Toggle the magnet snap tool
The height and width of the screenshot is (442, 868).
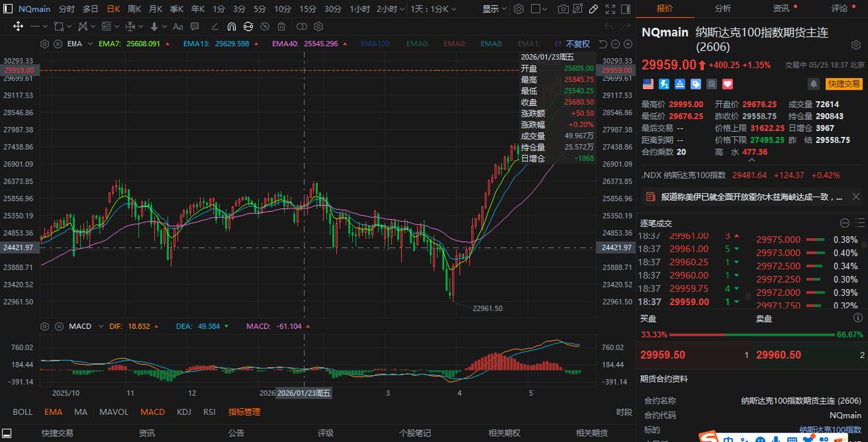tap(231, 26)
